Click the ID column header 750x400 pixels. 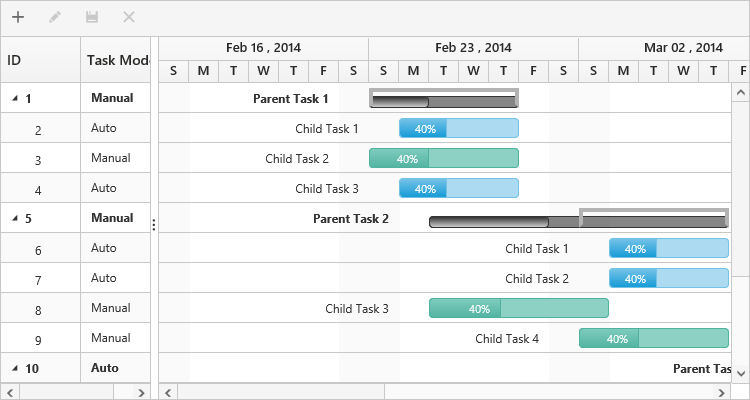pyautogui.click(x=40, y=60)
